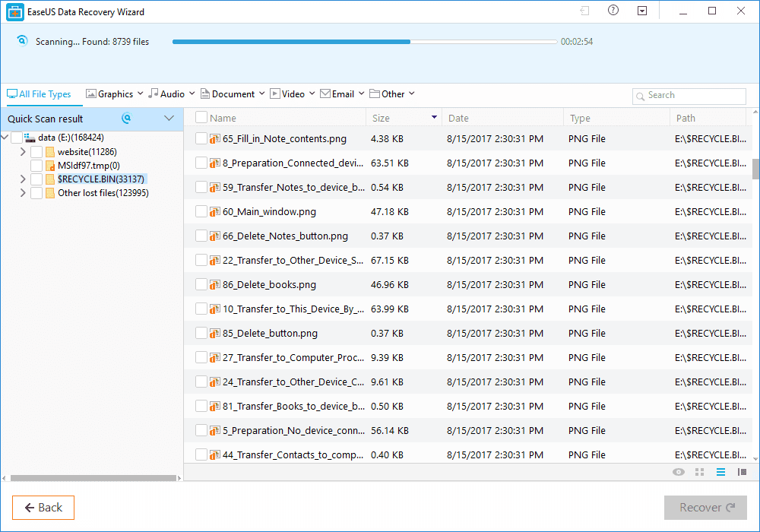Switch to thumbnail grid view
Viewport: 760px width, 532px height.
point(699,472)
